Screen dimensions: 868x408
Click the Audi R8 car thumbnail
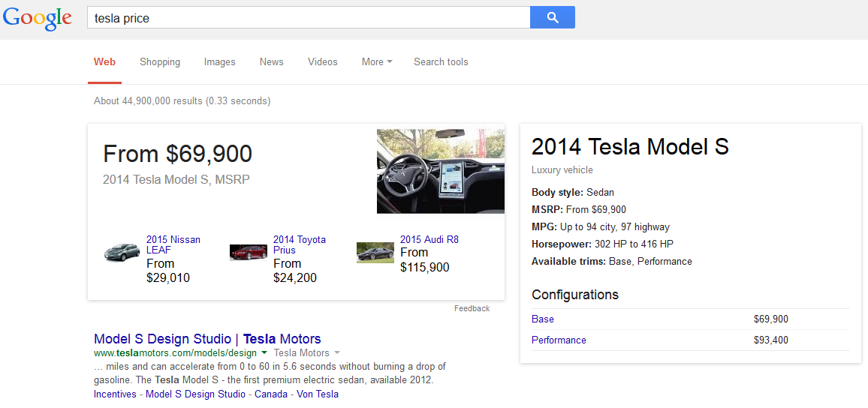click(x=375, y=253)
